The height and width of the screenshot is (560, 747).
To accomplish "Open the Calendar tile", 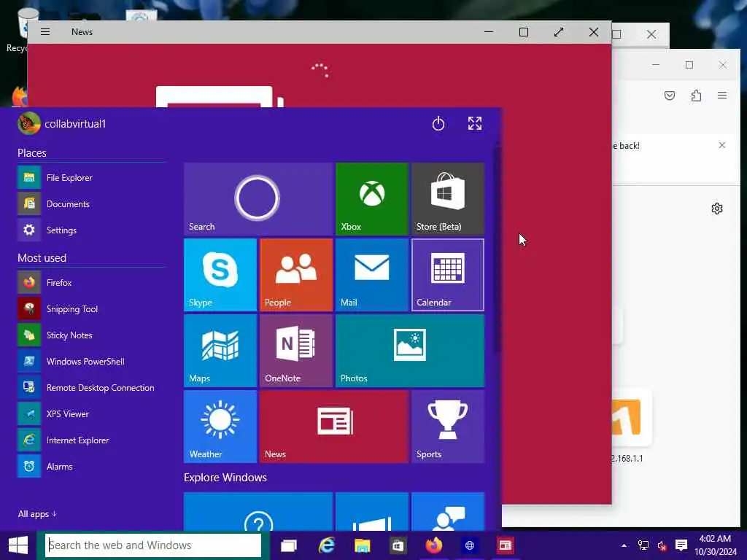I will pyautogui.click(x=448, y=275).
